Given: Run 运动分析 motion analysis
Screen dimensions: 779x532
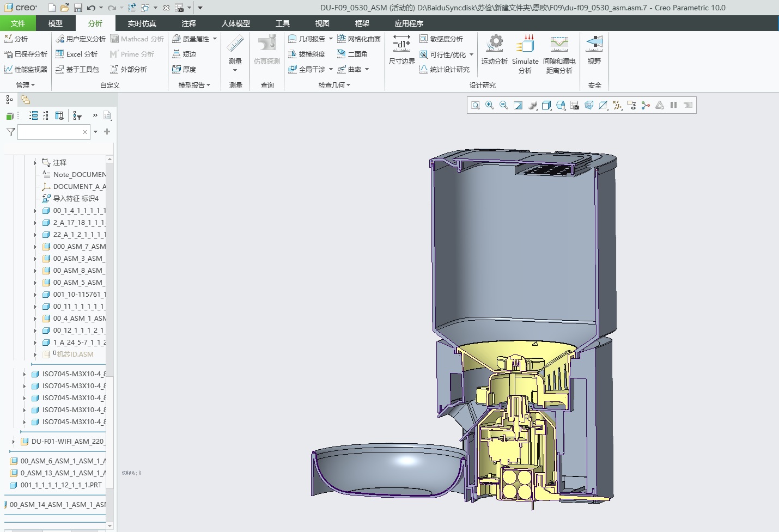Looking at the screenshot, I should coord(494,53).
